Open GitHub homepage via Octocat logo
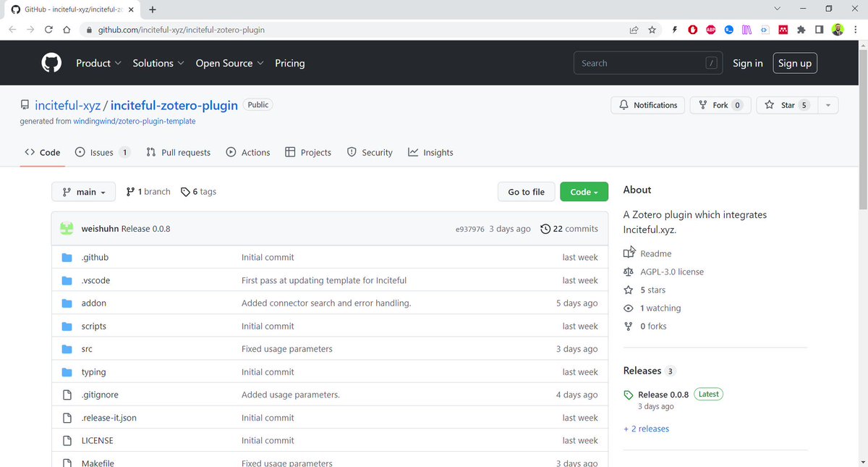 tap(51, 63)
